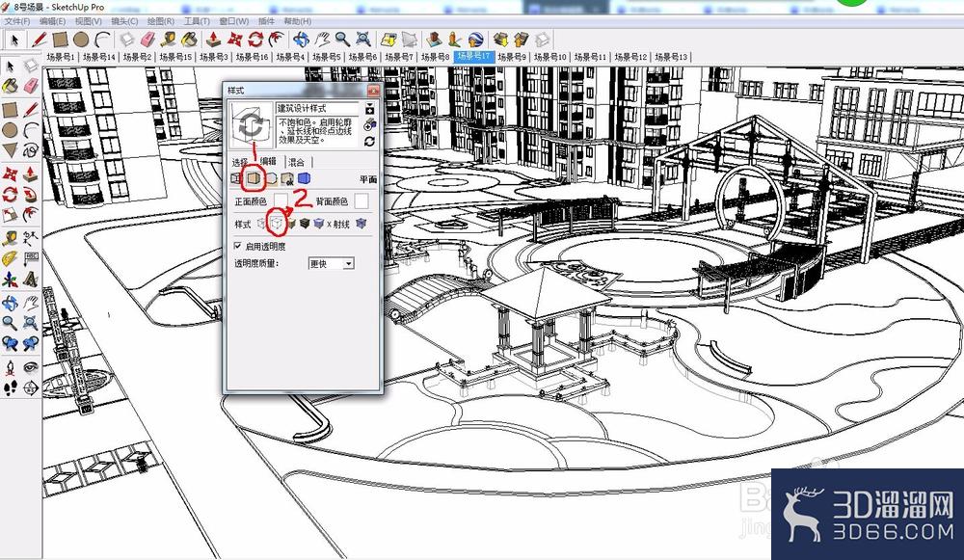Image resolution: width=964 pixels, height=560 pixels.
Task: Select the Pan hand tool in top toolbar
Action: point(322,40)
